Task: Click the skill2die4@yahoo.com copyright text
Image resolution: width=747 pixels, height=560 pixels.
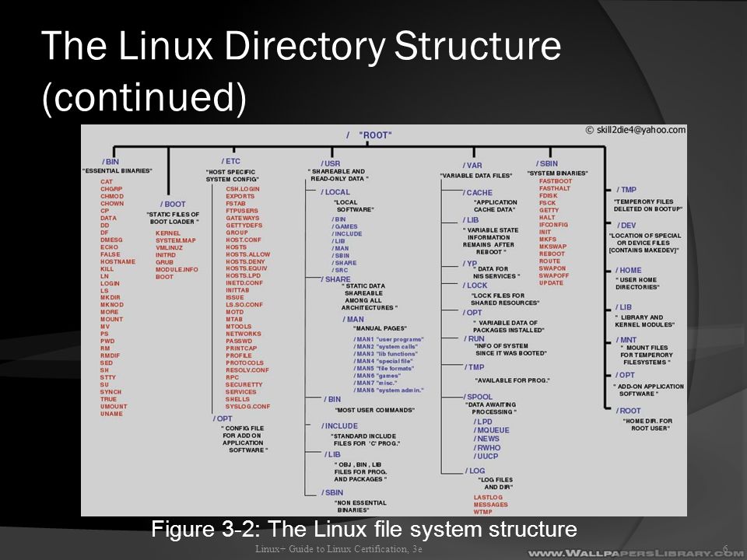Action: [x=636, y=130]
